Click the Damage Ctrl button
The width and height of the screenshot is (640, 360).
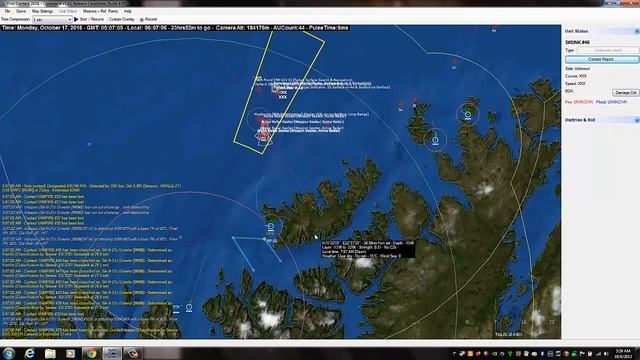pyautogui.click(x=625, y=93)
